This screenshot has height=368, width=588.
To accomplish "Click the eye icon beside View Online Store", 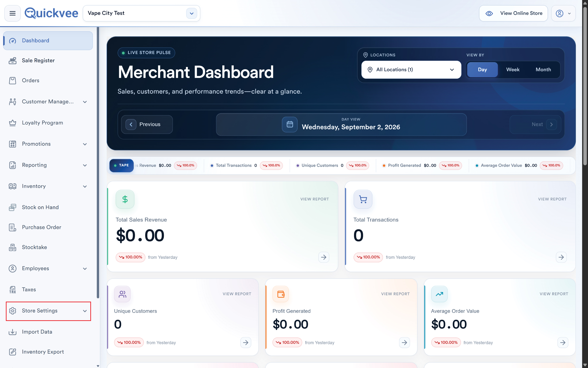I will [489, 13].
